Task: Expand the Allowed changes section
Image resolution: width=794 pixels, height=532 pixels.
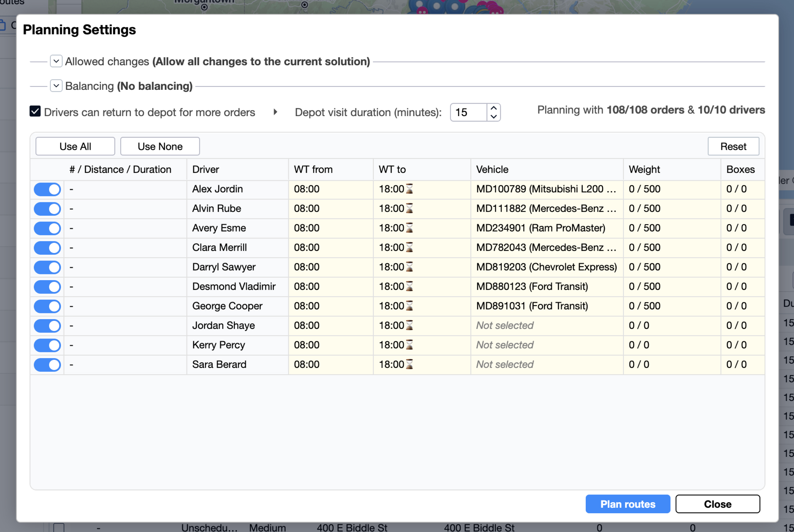Action: tap(56, 62)
